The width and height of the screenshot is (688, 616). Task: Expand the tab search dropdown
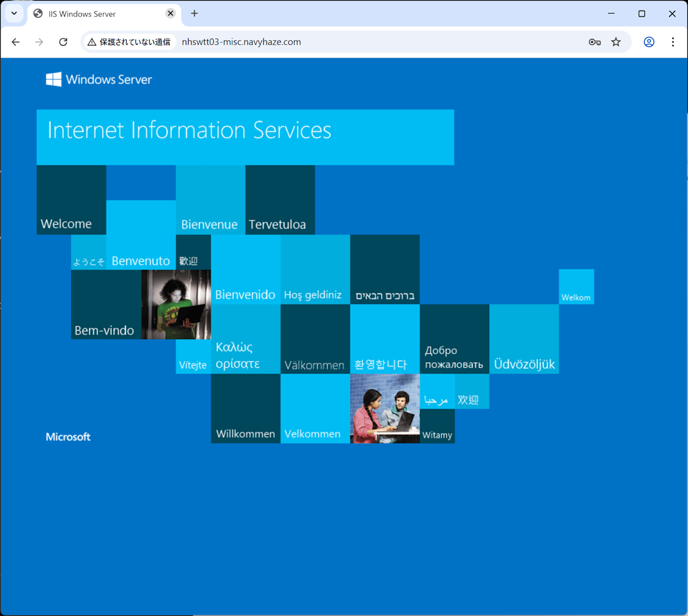coord(14,13)
